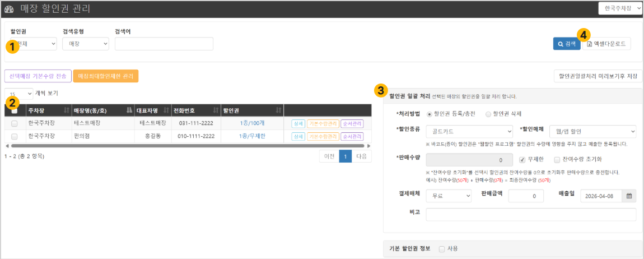Click 할인권일괄처리 미리보기후 저장 button
This screenshot has height=259, width=644.
click(598, 76)
